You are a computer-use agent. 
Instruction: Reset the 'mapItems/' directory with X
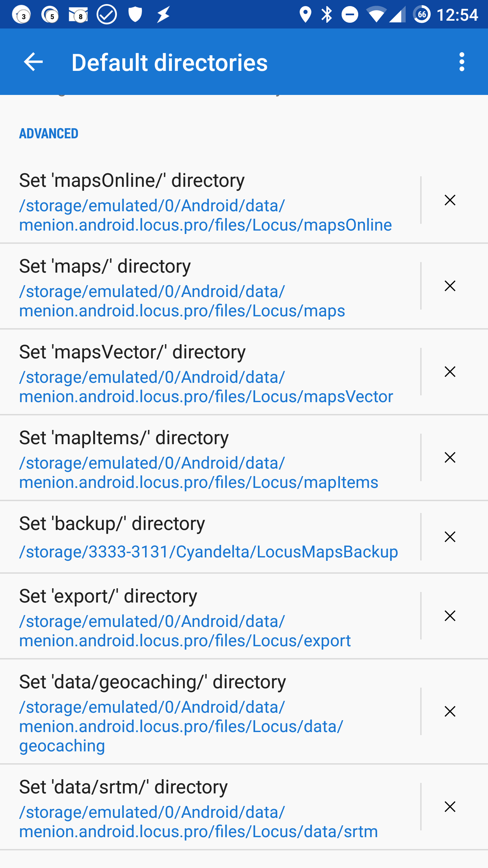tap(450, 457)
